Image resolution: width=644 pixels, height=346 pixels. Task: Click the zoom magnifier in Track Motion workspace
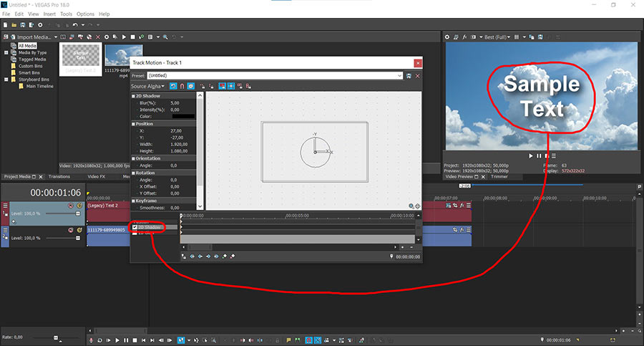[x=411, y=206]
